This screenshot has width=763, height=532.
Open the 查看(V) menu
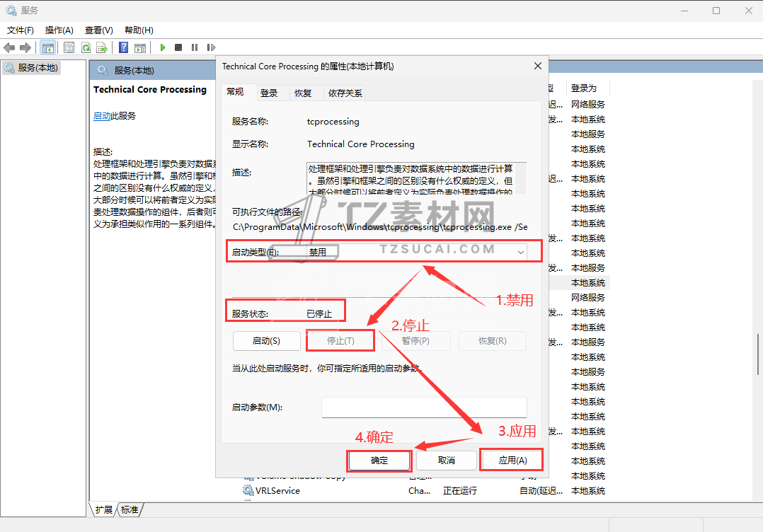(99, 30)
